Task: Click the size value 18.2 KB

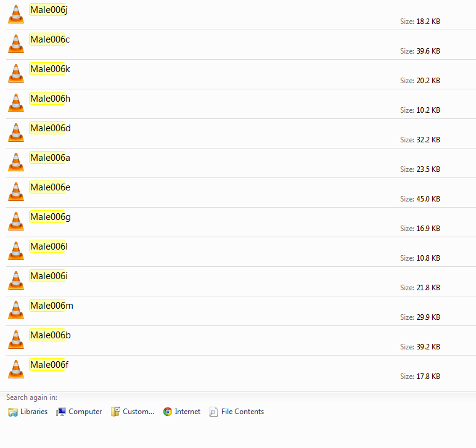Action: (x=428, y=22)
